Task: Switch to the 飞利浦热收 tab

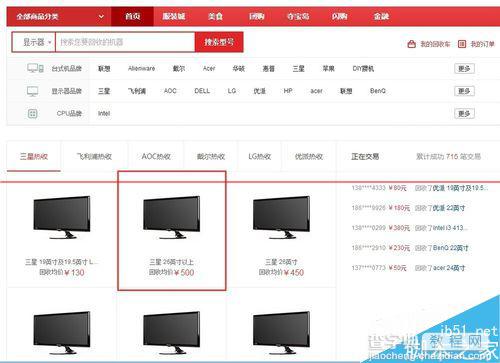Action: 94,156
